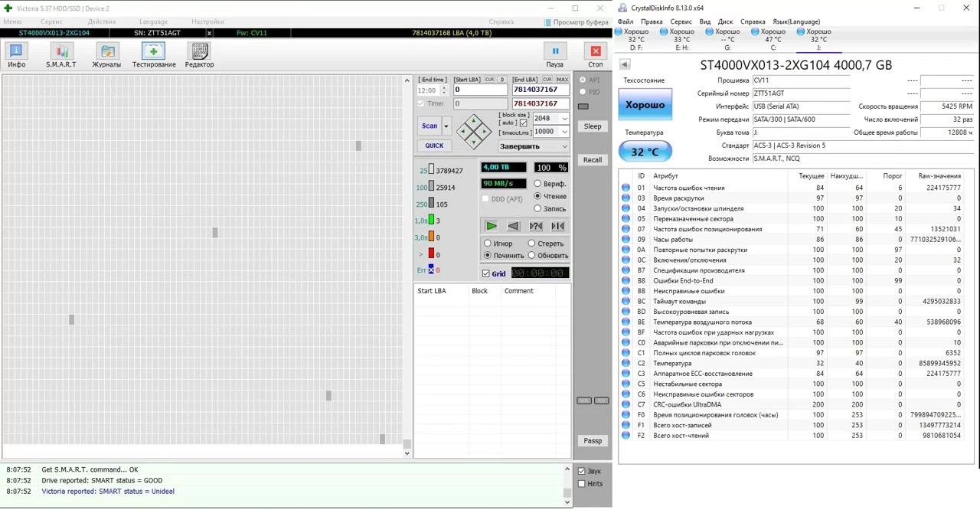This screenshot has width=980, height=510.
Task: Open the Меню menu in Victoria
Action: click(12, 22)
